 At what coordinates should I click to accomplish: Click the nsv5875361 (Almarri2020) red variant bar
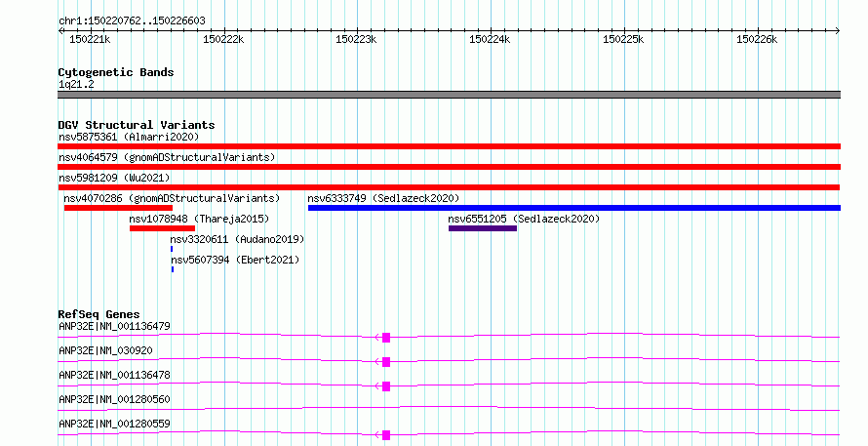449,146
